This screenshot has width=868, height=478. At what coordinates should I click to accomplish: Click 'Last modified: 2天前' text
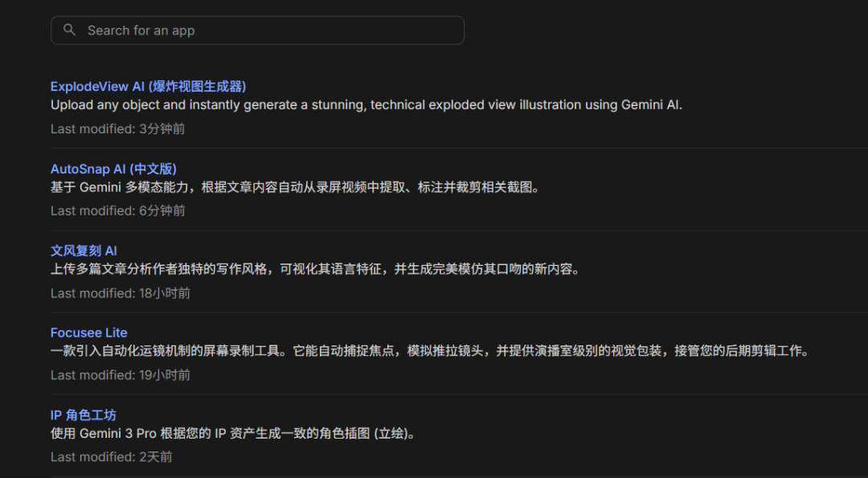point(111,457)
